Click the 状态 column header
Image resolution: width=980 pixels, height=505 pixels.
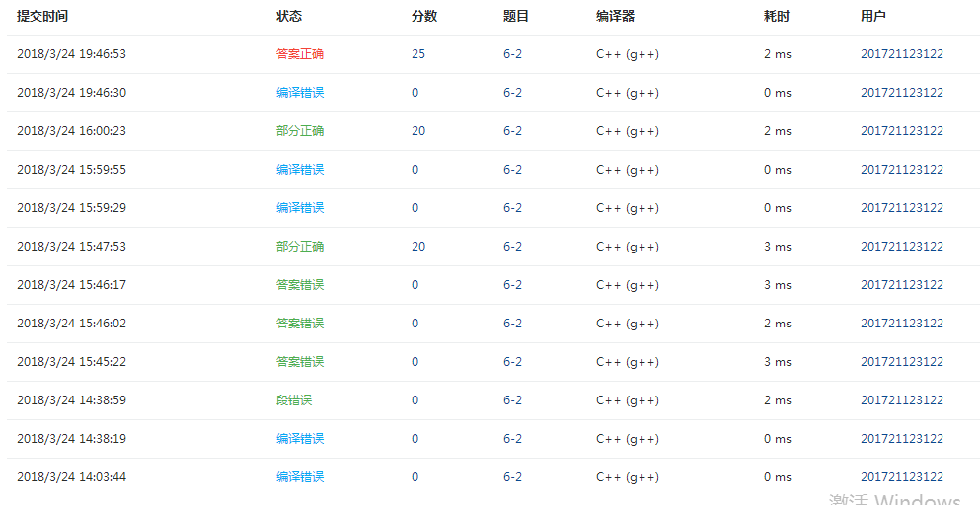[289, 16]
